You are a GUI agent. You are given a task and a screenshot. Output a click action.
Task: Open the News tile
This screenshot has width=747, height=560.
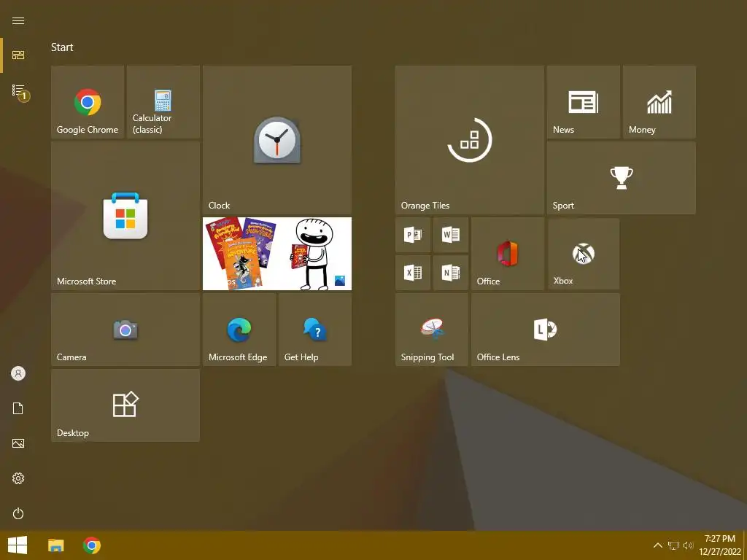(x=583, y=102)
